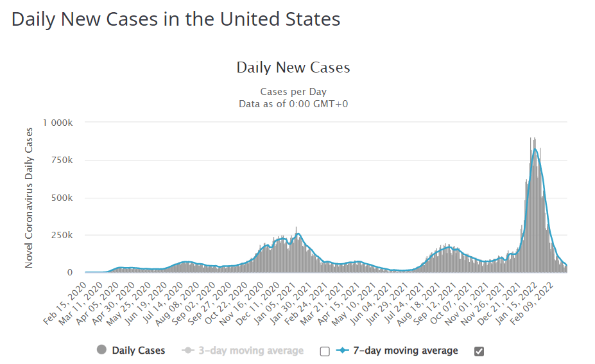Enable the unchecked checkbox after 3-day moving average
This screenshot has width=595, height=364.
click(x=325, y=351)
